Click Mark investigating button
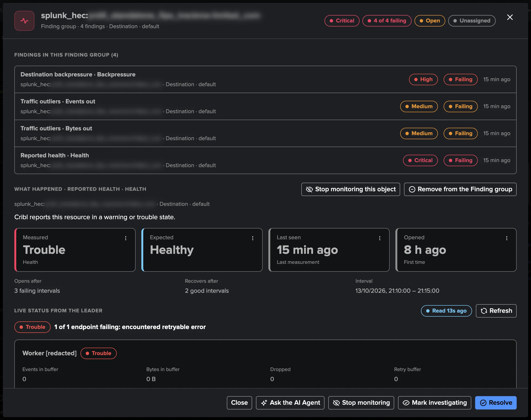This screenshot has width=531, height=420. point(435,403)
